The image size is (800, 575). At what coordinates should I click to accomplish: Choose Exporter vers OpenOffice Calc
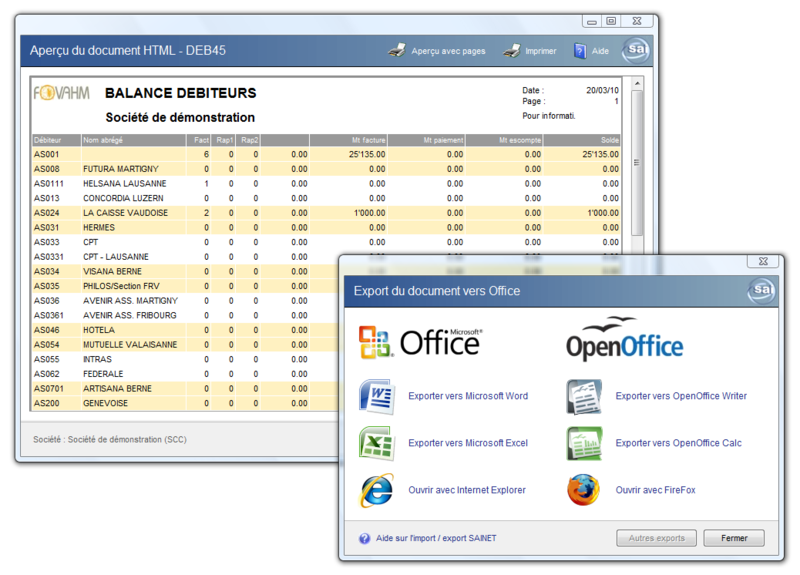[x=680, y=443]
